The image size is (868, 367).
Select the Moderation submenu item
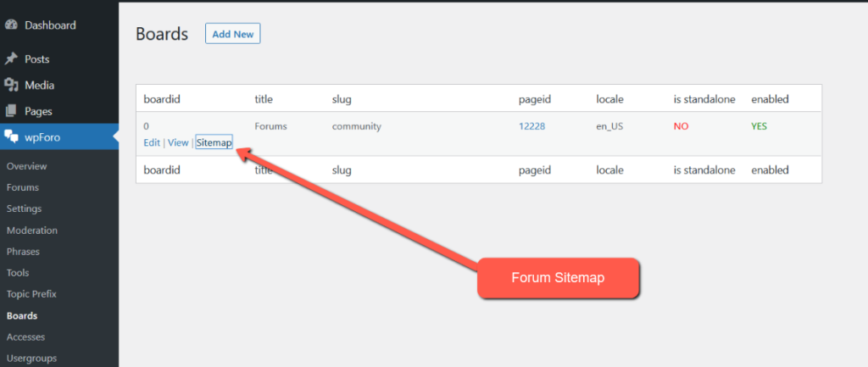pos(31,231)
